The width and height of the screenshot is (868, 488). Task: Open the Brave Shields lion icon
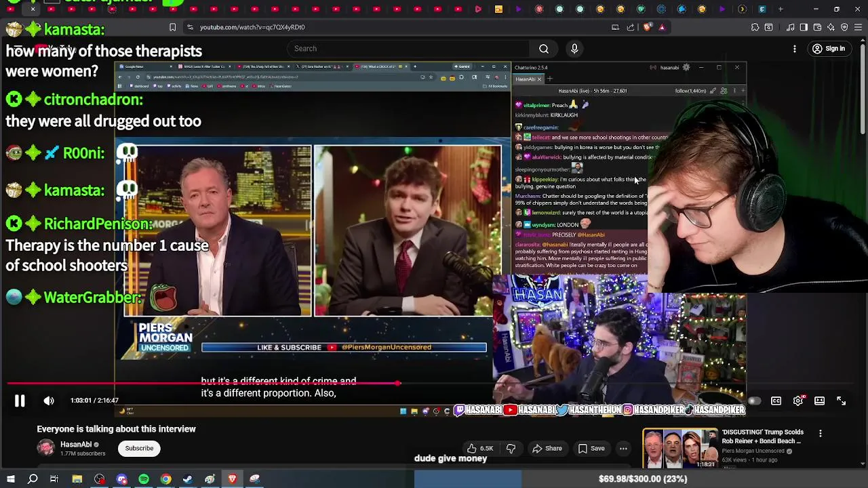click(647, 27)
